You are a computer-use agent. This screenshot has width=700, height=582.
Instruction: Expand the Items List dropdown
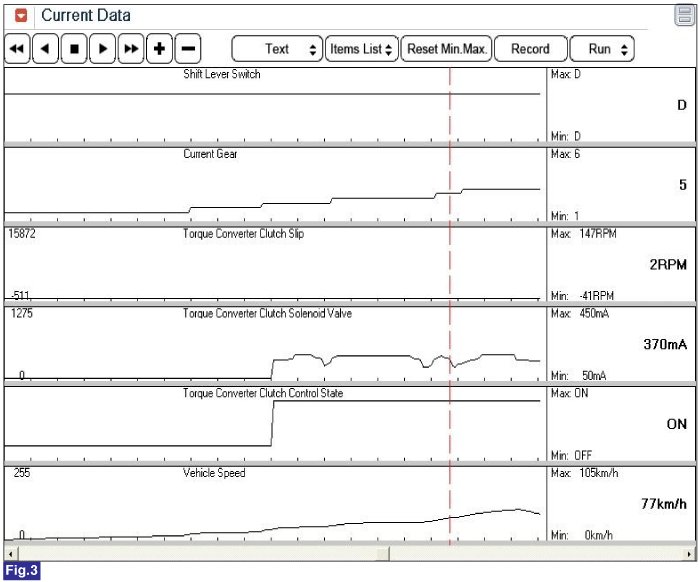pos(361,49)
